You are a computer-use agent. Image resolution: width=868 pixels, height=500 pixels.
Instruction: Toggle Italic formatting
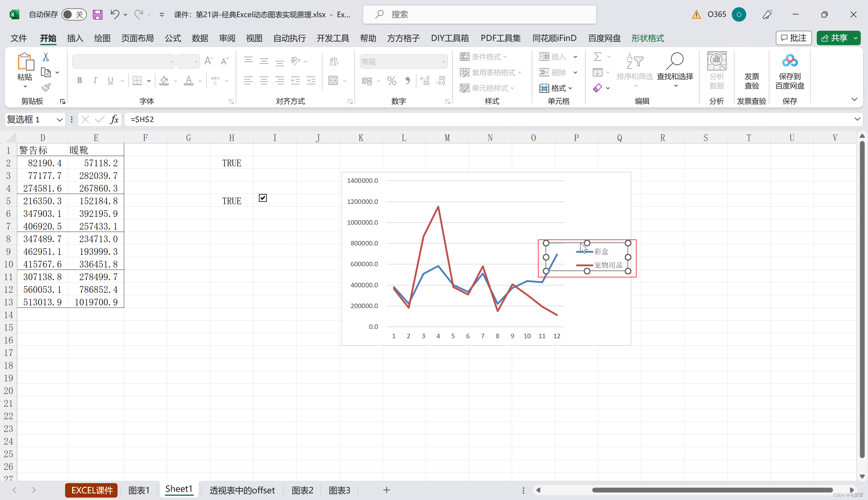pyautogui.click(x=95, y=81)
